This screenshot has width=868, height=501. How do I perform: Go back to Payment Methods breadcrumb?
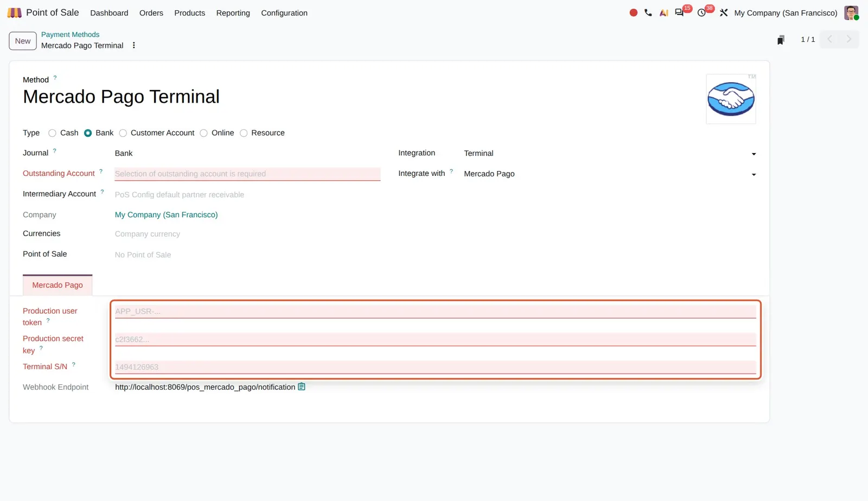(70, 34)
